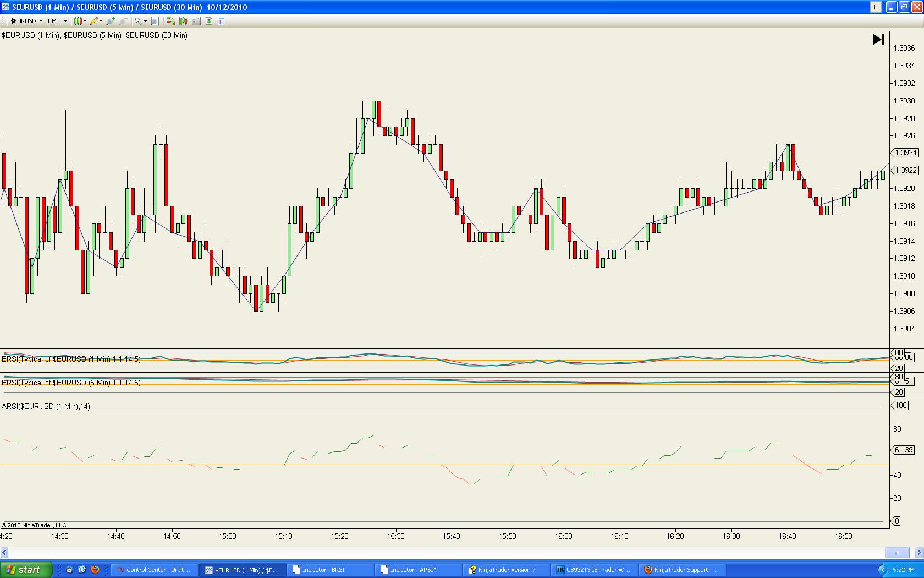This screenshot has width=924, height=578.
Task: Open the Data Series bars icon
Action: pos(183,21)
